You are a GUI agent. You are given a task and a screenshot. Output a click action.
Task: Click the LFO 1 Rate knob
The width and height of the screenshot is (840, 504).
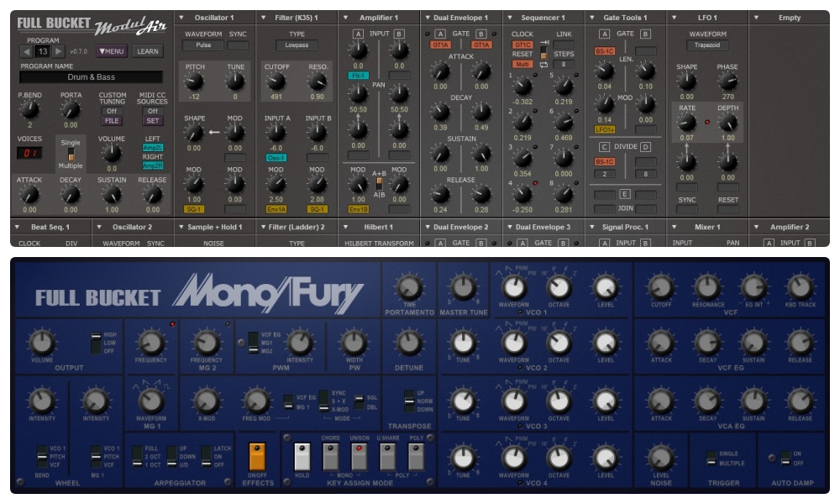[687, 123]
